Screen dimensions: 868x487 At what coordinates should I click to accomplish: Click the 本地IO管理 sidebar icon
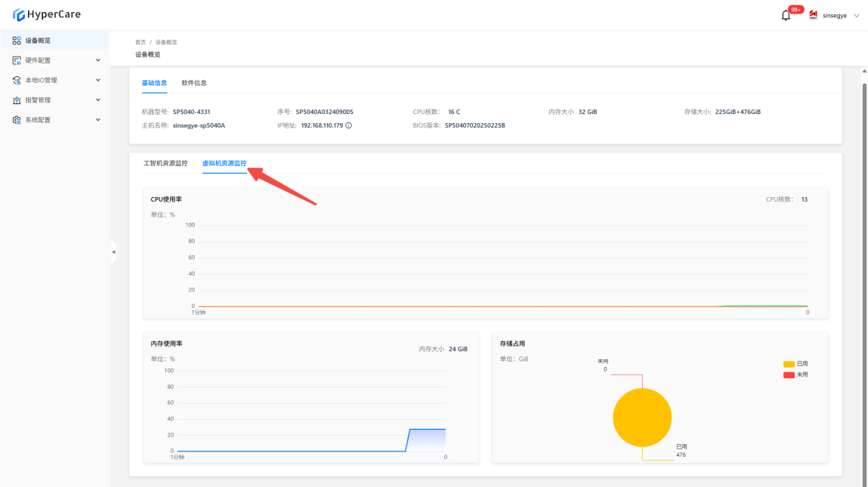[17, 80]
